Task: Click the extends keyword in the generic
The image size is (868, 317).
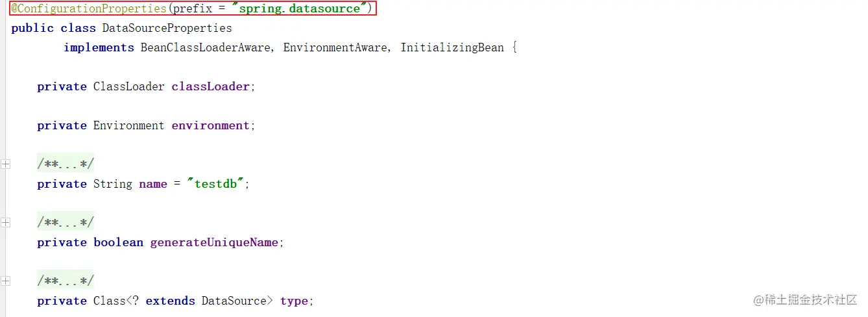Action: (x=170, y=301)
